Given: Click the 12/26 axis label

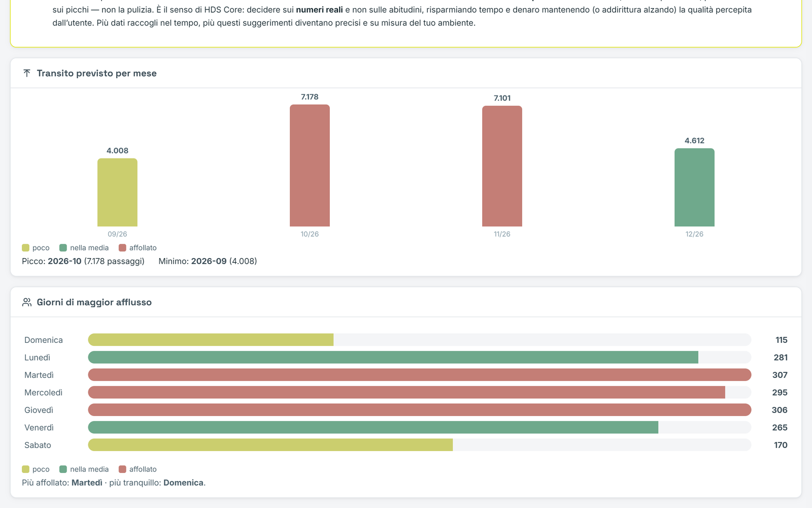Looking at the screenshot, I should pyautogui.click(x=694, y=234).
